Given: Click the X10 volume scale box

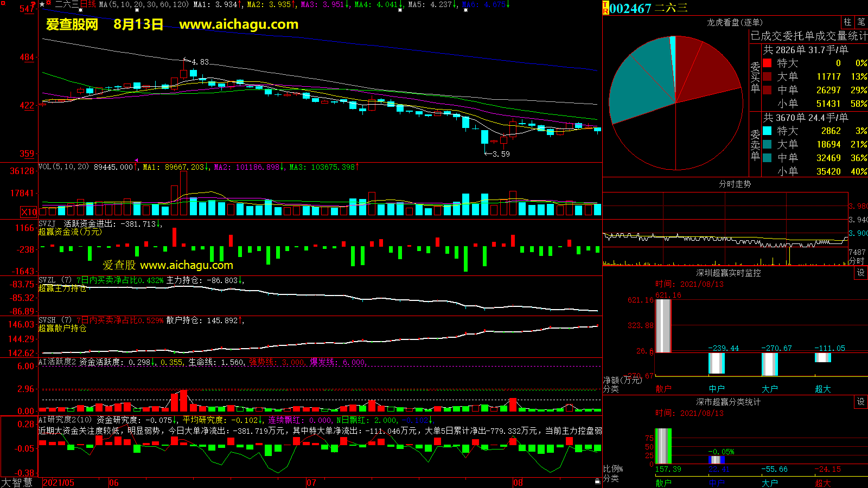Looking at the screenshot, I should point(29,212).
